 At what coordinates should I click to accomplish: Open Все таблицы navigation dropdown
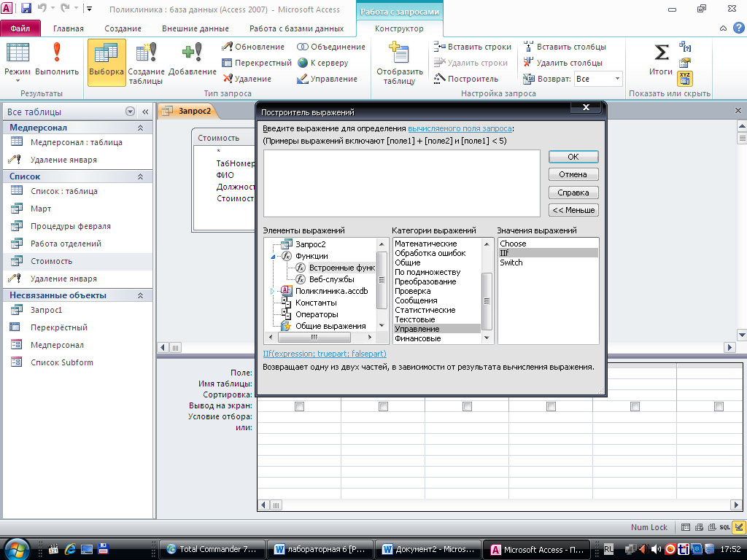(x=130, y=112)
